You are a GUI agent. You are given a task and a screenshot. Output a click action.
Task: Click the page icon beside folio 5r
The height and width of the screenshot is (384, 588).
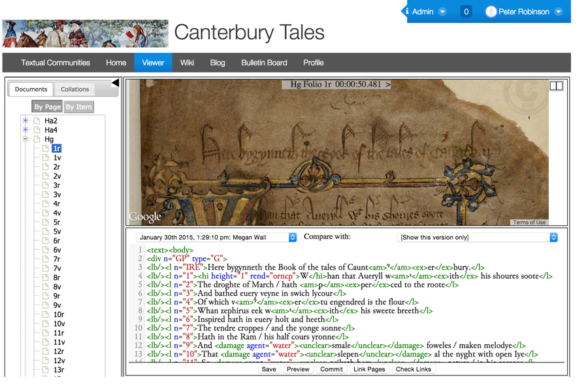[x=45, y=222]
